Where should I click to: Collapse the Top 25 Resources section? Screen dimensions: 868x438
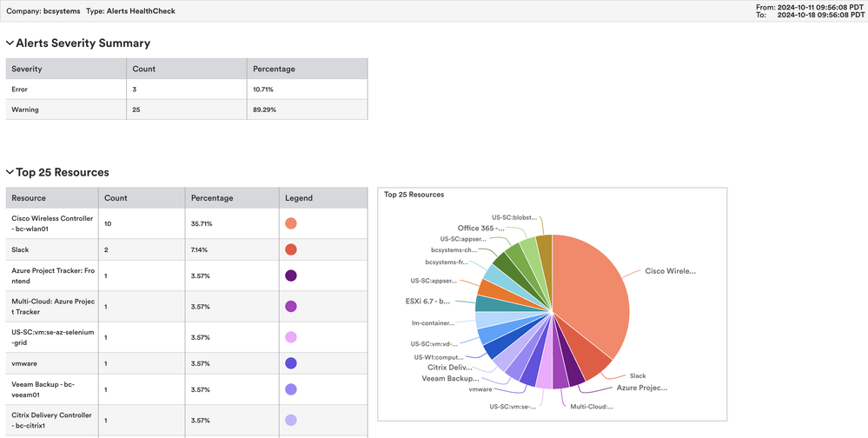[x=10, y=172]
